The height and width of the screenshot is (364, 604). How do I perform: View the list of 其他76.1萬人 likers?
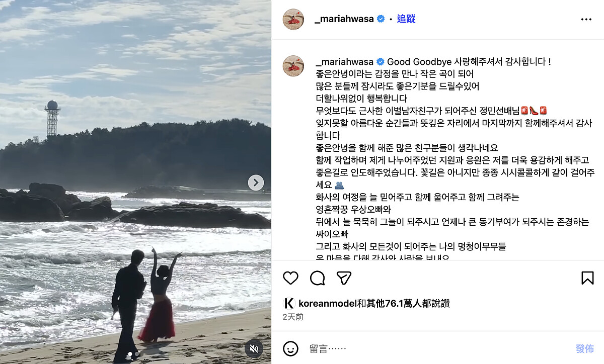tap(398, 303)
